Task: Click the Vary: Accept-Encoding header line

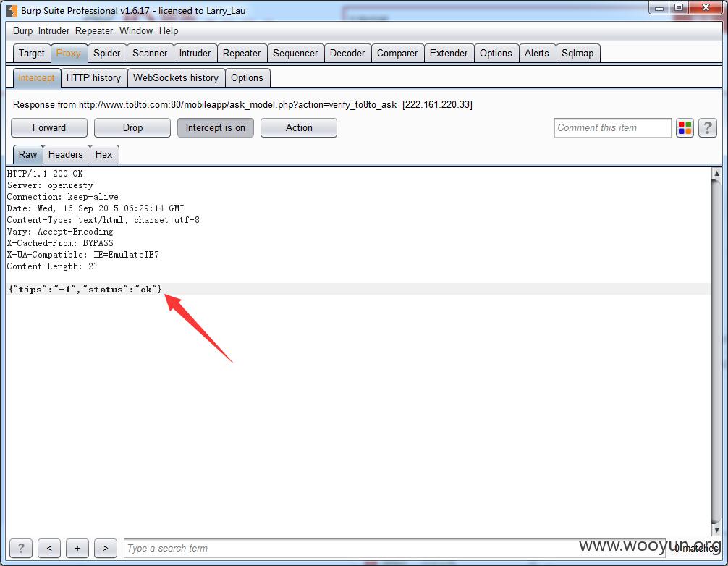Action: point(60,232)
